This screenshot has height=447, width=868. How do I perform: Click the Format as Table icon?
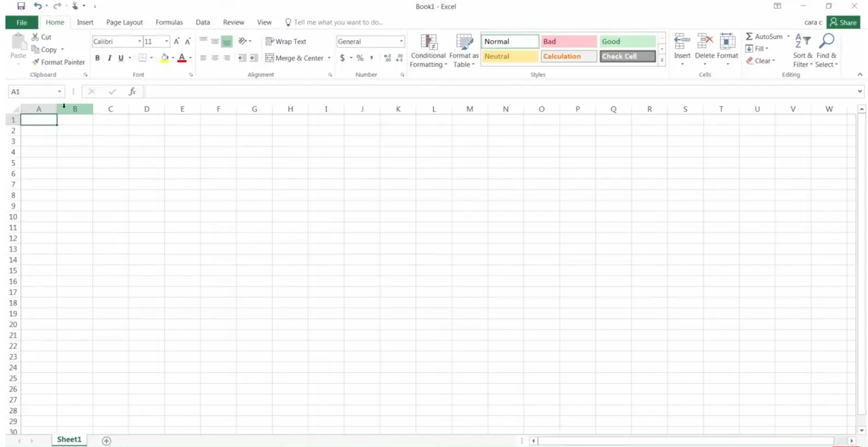coord(464,43)
